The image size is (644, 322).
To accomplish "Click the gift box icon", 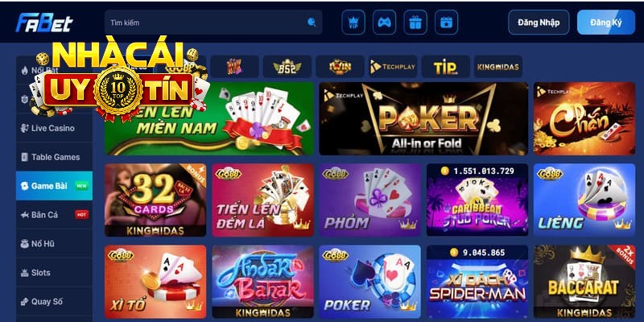I will [415, 23].
